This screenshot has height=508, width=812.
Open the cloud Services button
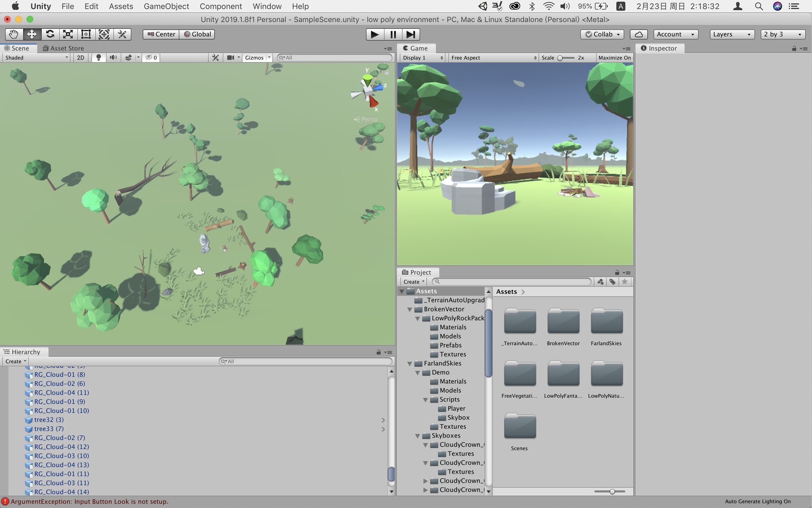coord(639,35)
